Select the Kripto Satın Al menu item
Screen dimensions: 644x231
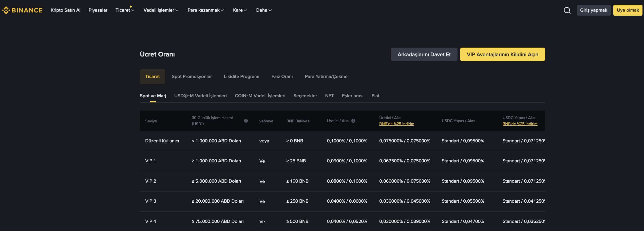[65, 10]
